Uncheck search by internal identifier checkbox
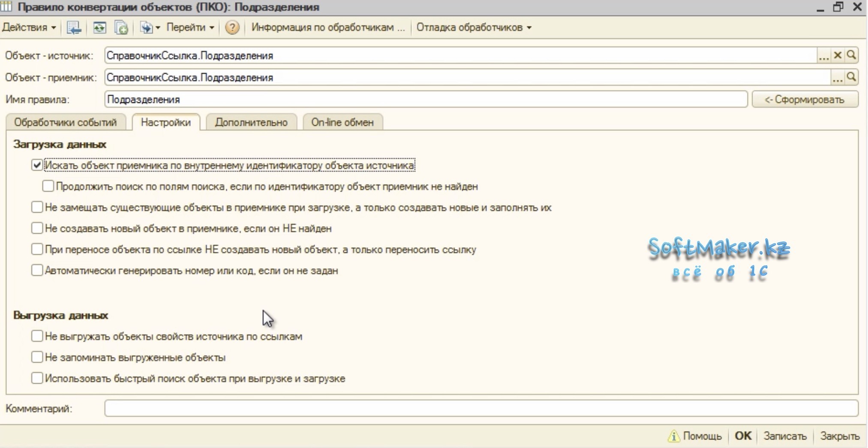Viewport: 868px width, 448px height. 37,165
